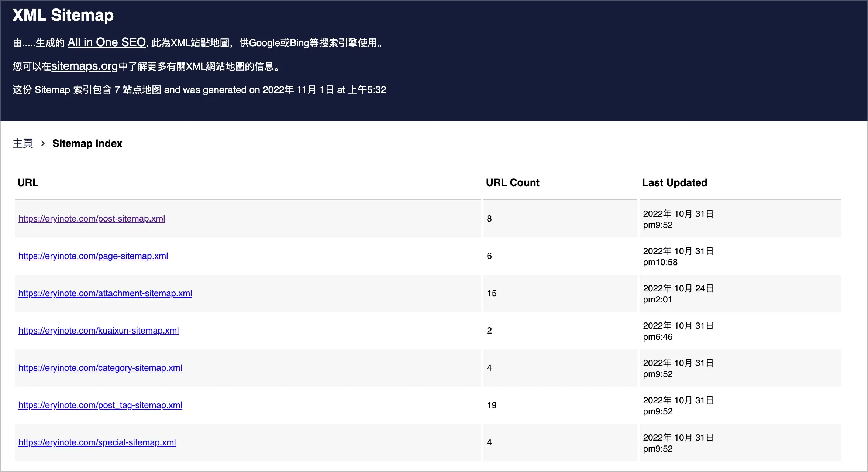
Task: Click the URL Count column header
Action: tap(513, 182)
